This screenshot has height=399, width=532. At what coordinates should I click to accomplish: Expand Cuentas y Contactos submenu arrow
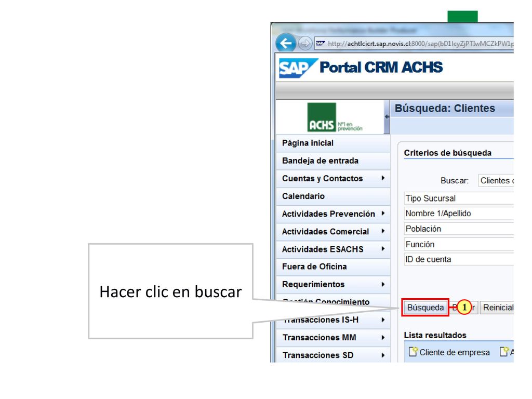(x=383, y=178)
